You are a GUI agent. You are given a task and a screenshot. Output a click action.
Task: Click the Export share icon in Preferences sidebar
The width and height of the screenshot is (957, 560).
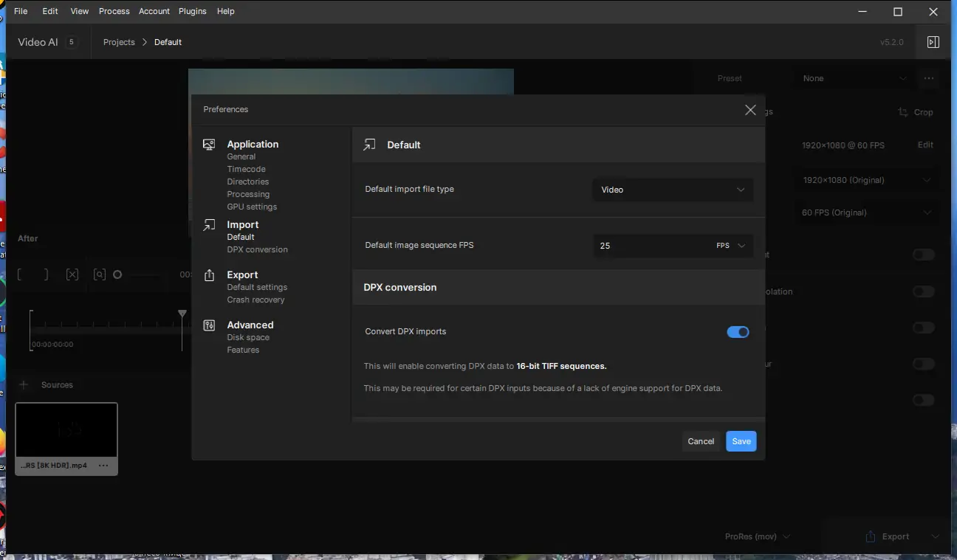point(209,275)
